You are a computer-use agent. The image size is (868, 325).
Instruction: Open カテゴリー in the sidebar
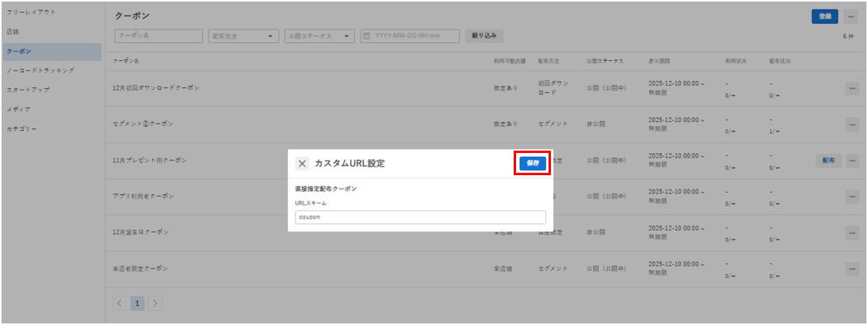(x=22, y=128)
